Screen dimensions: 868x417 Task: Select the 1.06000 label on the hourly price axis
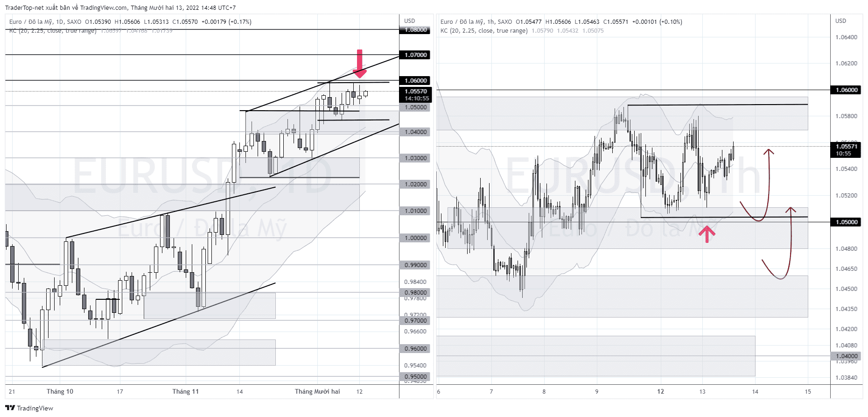point(846,90)
